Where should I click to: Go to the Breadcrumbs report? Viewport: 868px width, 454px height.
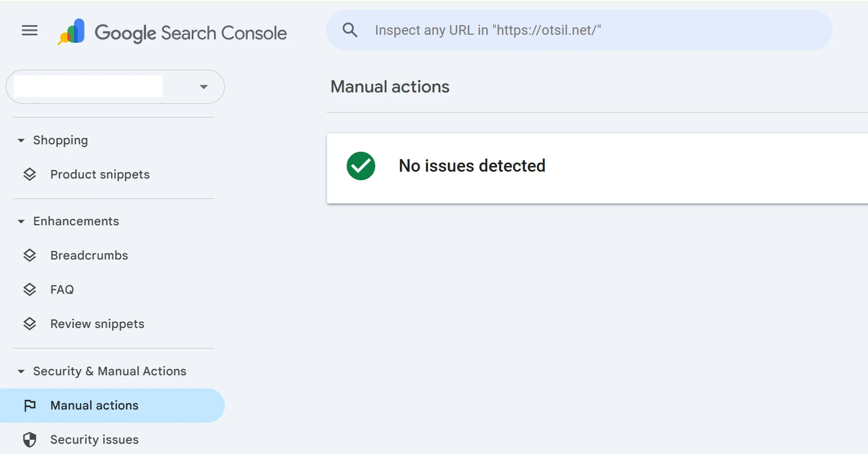[89, 256]
